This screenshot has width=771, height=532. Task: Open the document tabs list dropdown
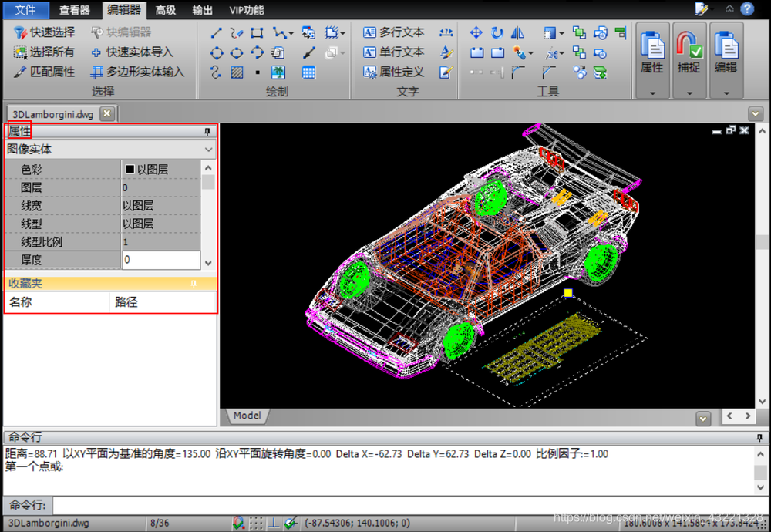[756, 113]
